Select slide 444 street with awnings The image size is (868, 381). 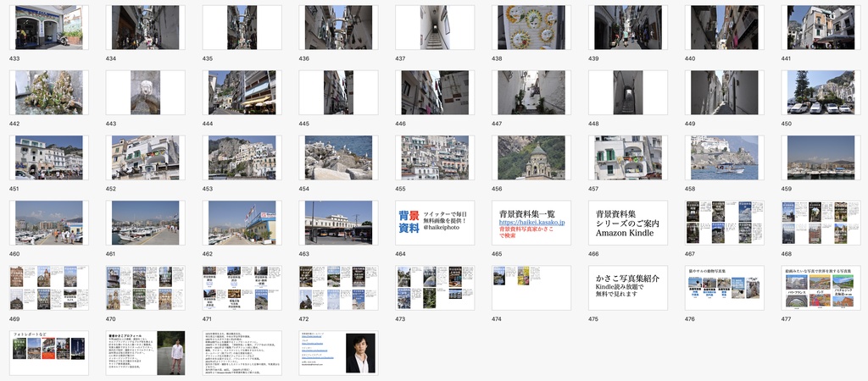(242, 92)
